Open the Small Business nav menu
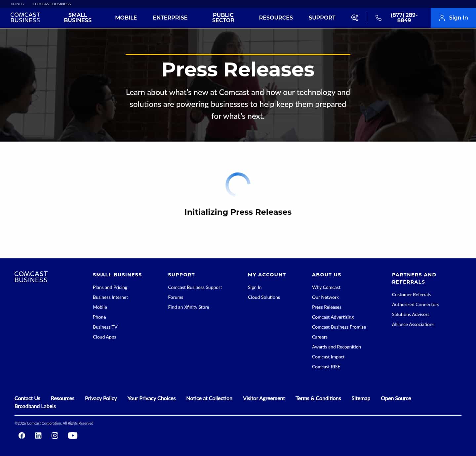Viewport: 476px width, 456px height. pyautogui.click(x=78, y=18)
